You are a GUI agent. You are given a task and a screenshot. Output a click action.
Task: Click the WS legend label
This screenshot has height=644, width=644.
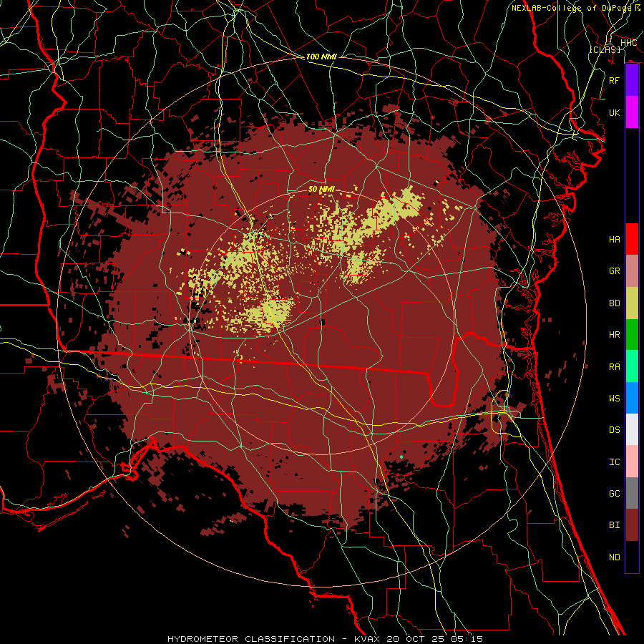tap(615, 399)
